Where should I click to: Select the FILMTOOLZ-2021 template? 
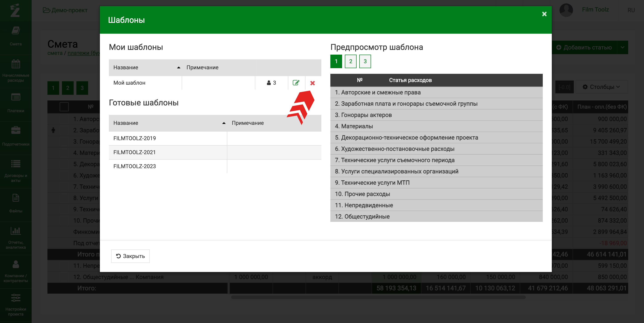point(215,152)
